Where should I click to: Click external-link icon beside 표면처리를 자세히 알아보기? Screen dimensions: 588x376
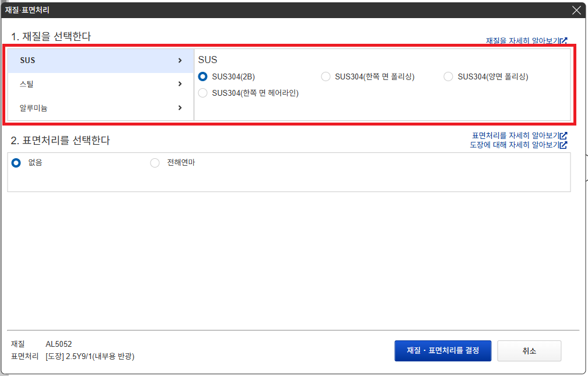[x=563, y=135]
